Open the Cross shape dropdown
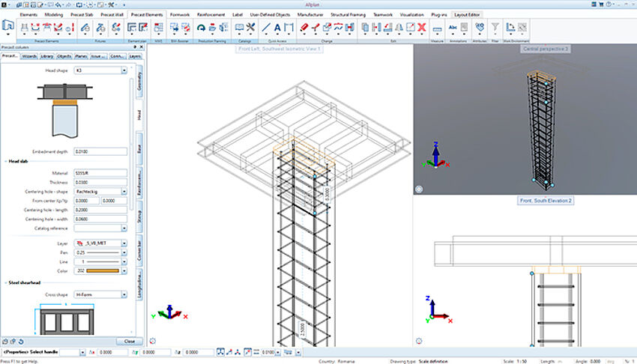637x364 pixels. pos(123,295)
